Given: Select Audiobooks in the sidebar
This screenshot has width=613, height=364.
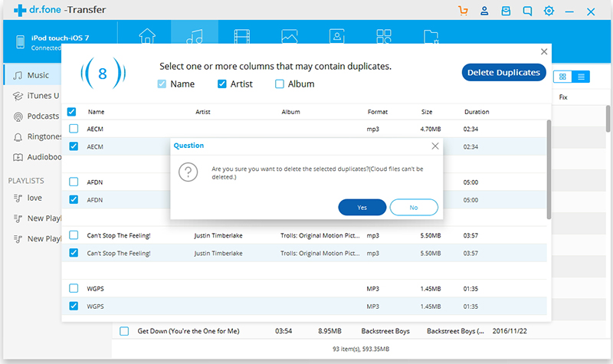Looking at the screenshot, I should pyautogui.click(x=38, y=157).
